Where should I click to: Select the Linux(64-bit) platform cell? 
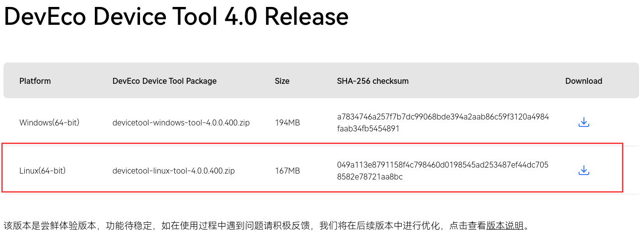tap(43, 171)
